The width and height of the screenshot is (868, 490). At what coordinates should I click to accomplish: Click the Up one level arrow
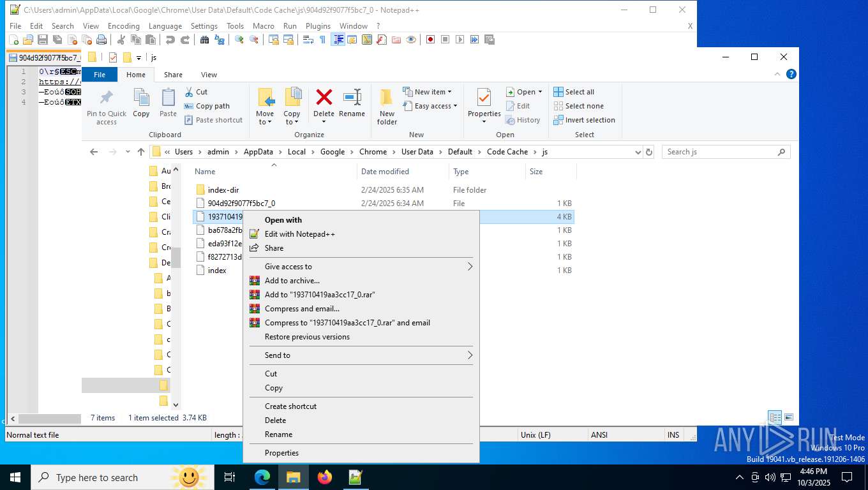point(141,152)
